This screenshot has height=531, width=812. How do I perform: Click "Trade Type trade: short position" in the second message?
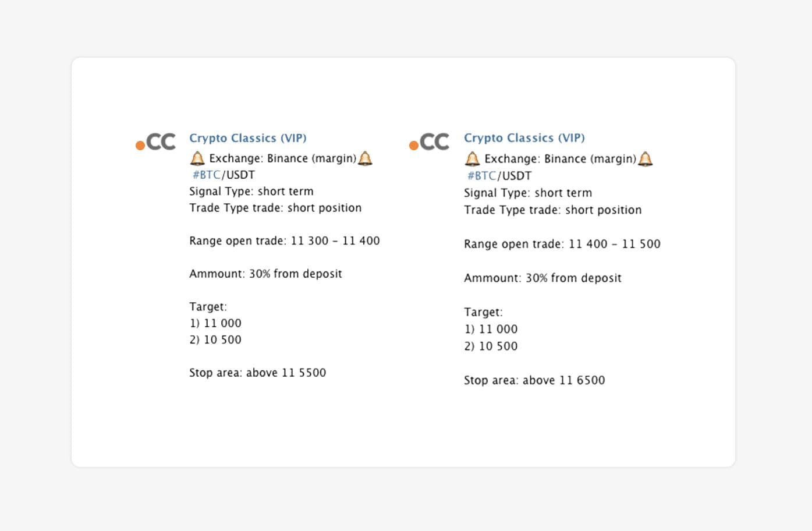coord(552,210)
